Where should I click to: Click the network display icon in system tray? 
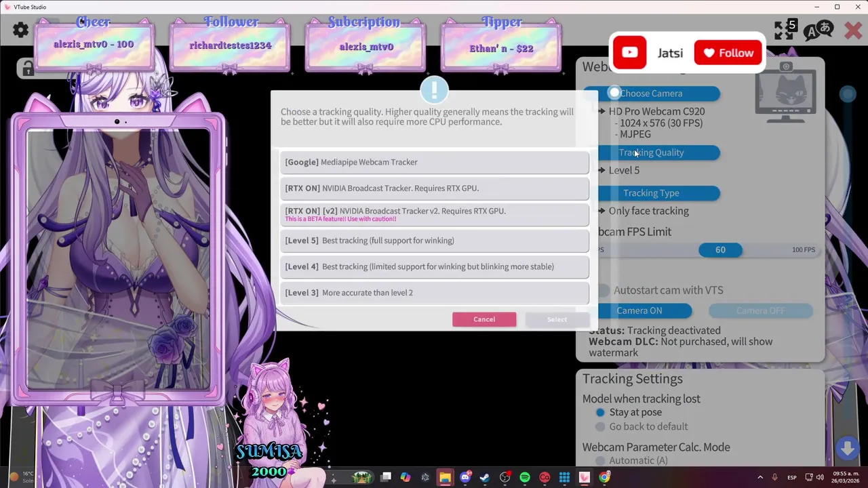[809, 477]
